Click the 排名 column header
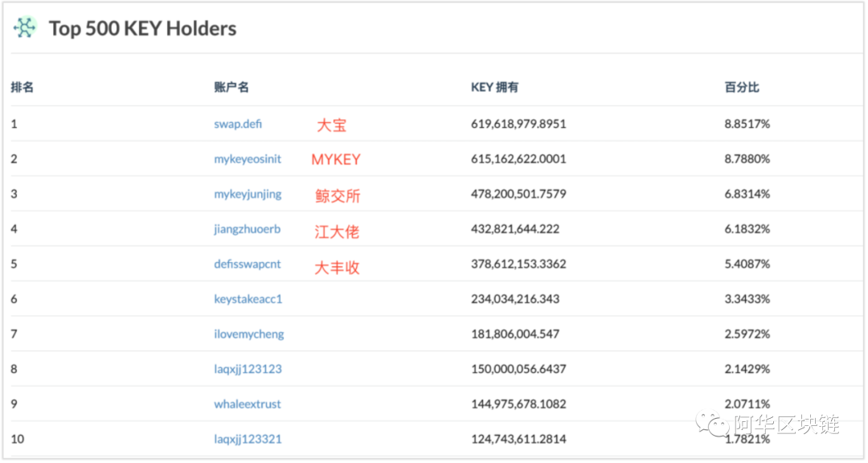This screenshot has width=868, height=463. pyautogui.click(x=23, y=87)
